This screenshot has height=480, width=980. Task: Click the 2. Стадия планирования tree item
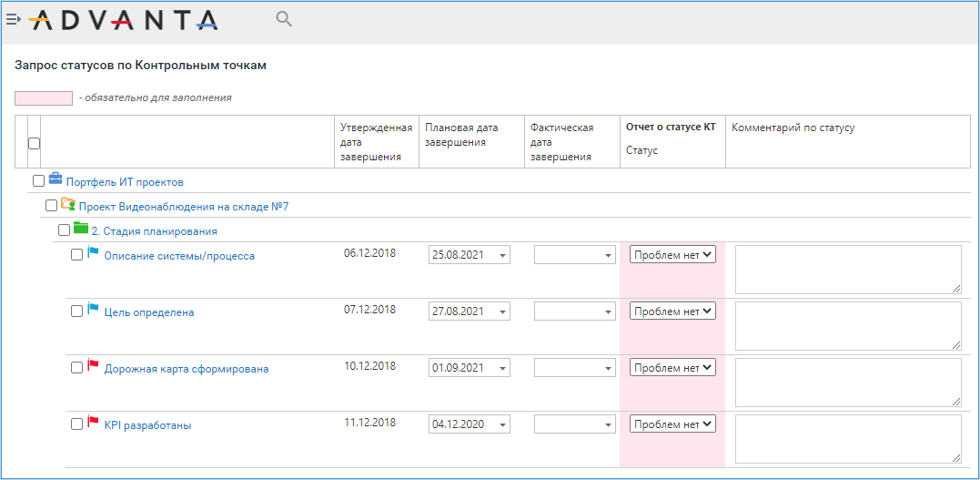click(x=155, y=231)
